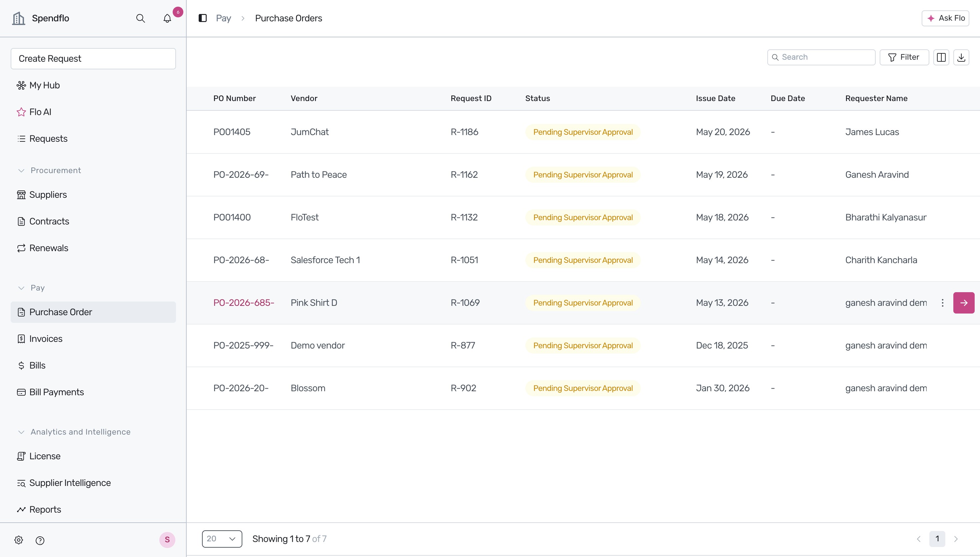Collapse the Pay section

coord(32,288)
